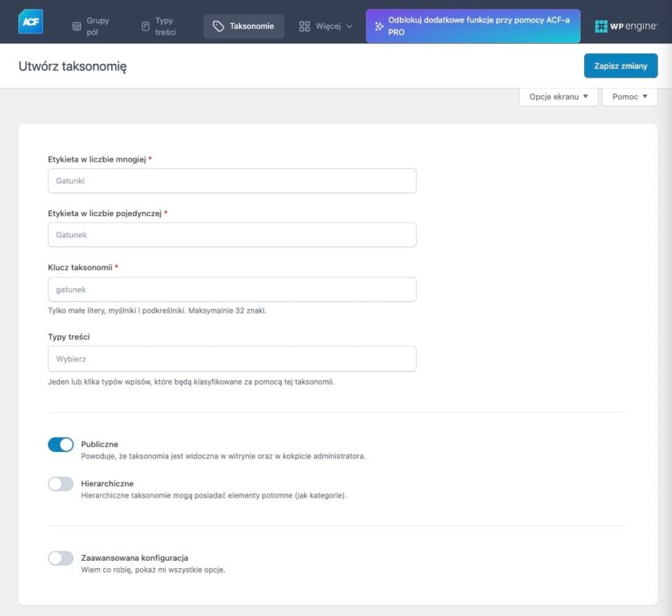Expand the Opcje ekranu dropdown
Screen dimensions: 672x616
coord(558,97)
